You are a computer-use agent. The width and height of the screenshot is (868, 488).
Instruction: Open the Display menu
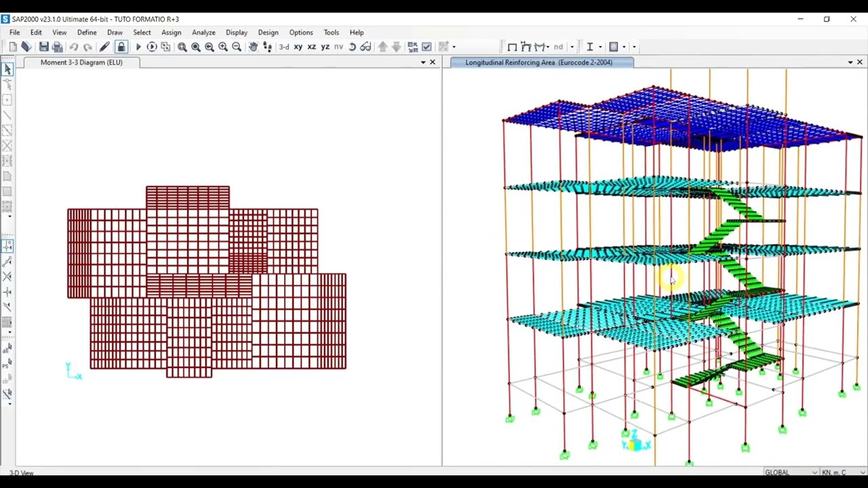click(x=237, y=33)
